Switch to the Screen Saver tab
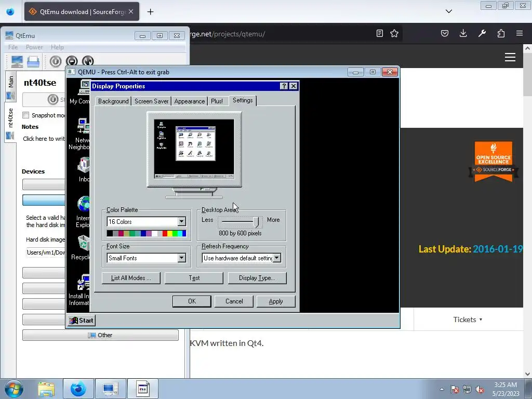 [x=151, y=101]
